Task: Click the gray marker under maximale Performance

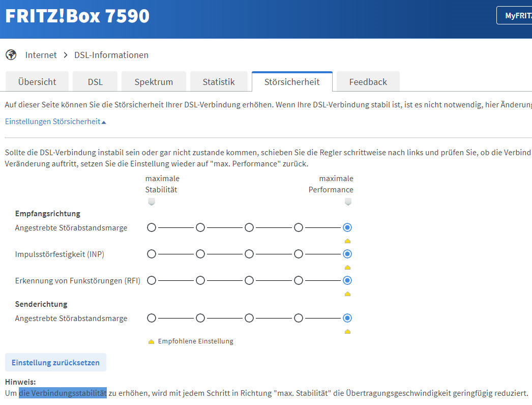Action: pos(348,202)
